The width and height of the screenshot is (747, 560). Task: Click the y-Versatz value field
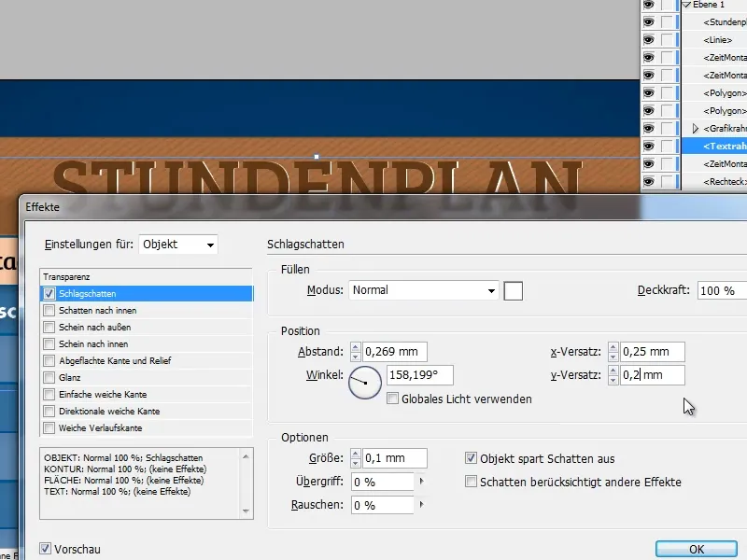[652, 375]
